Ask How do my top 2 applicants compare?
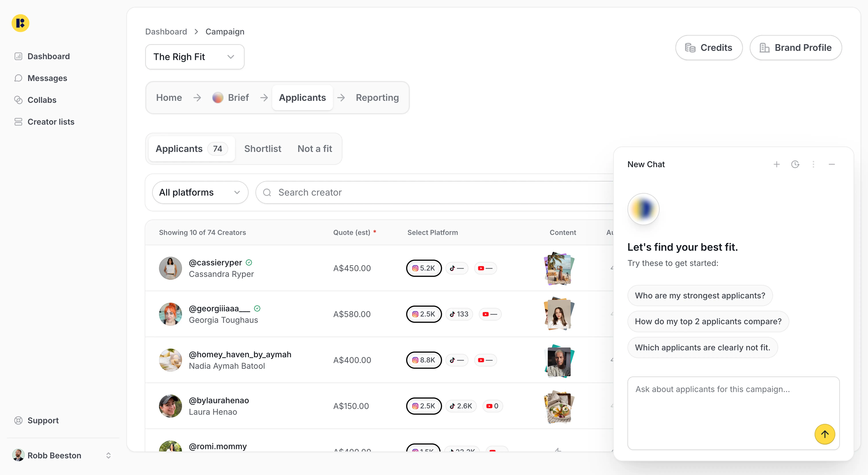 [x=708, y=322]
